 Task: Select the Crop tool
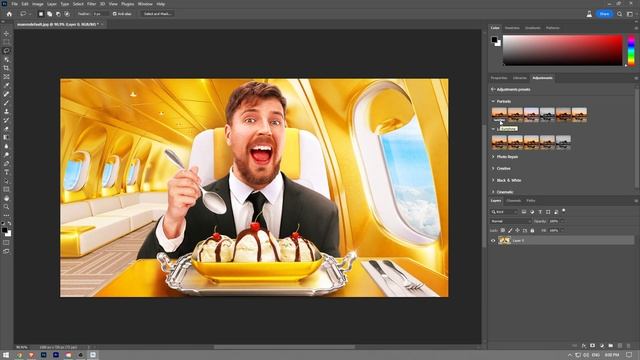tap(6, 68)
